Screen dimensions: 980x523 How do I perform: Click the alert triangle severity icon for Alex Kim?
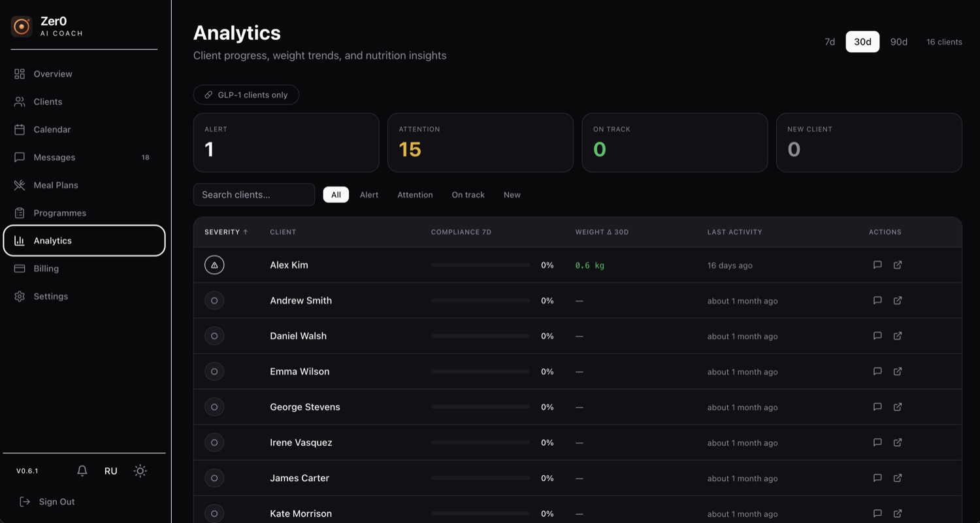coord(214,265)
